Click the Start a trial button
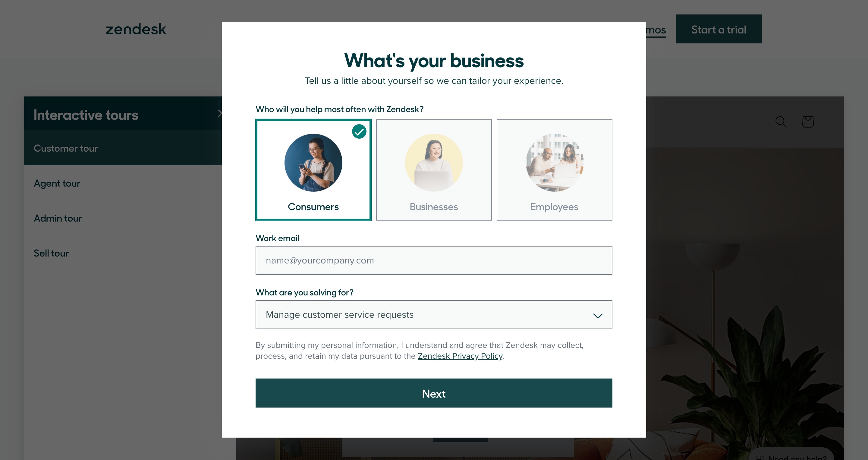Viewport: 868px width, 460px height. [x=719, y=29]
